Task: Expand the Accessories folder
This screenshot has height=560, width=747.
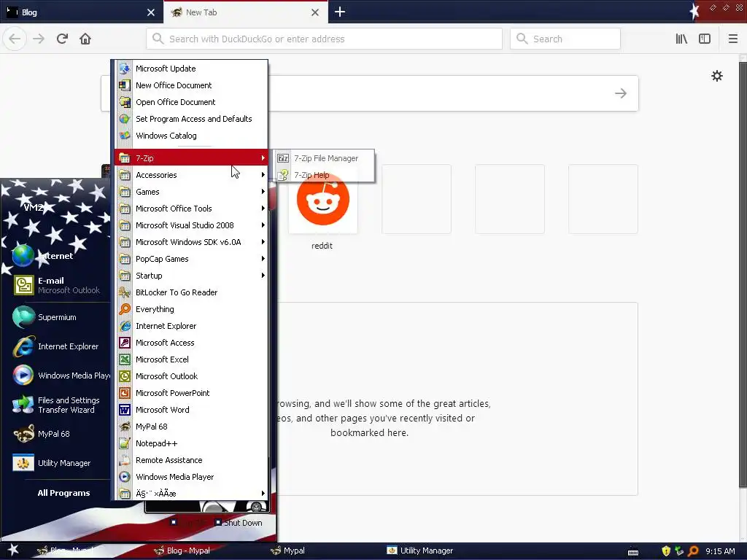Action: click(191, 175)
